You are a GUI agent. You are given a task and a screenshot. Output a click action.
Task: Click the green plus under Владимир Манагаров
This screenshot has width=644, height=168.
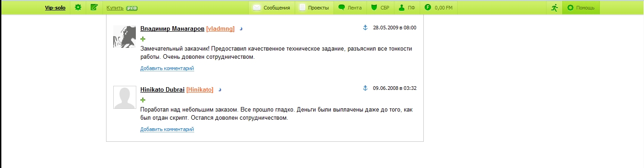pyautogui.click(x=143, y=39)
